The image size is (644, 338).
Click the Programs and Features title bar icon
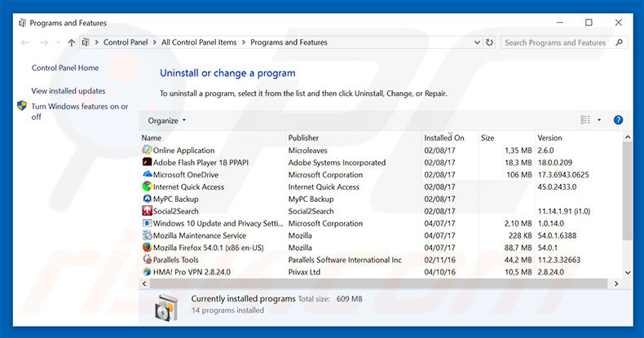(x=22, y=23)
